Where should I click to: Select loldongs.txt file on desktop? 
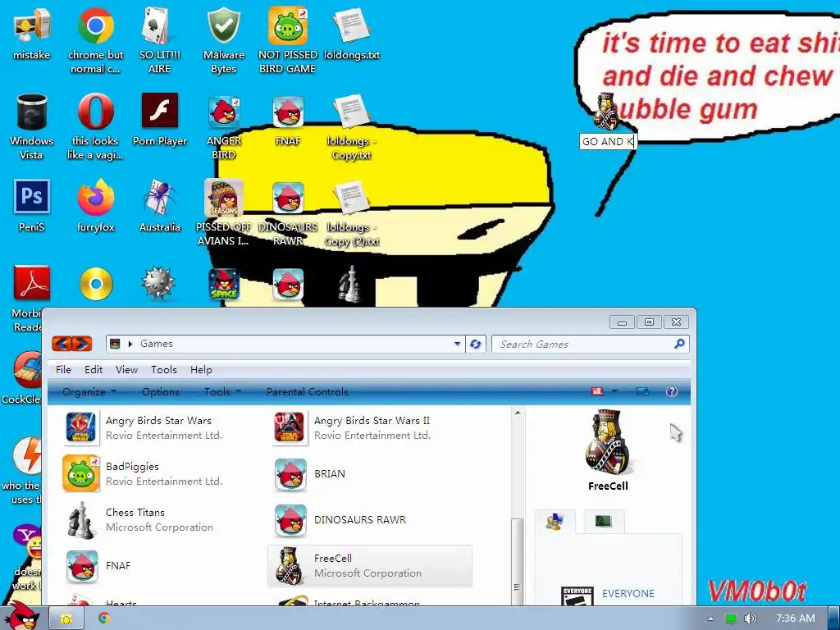[352, 33]
